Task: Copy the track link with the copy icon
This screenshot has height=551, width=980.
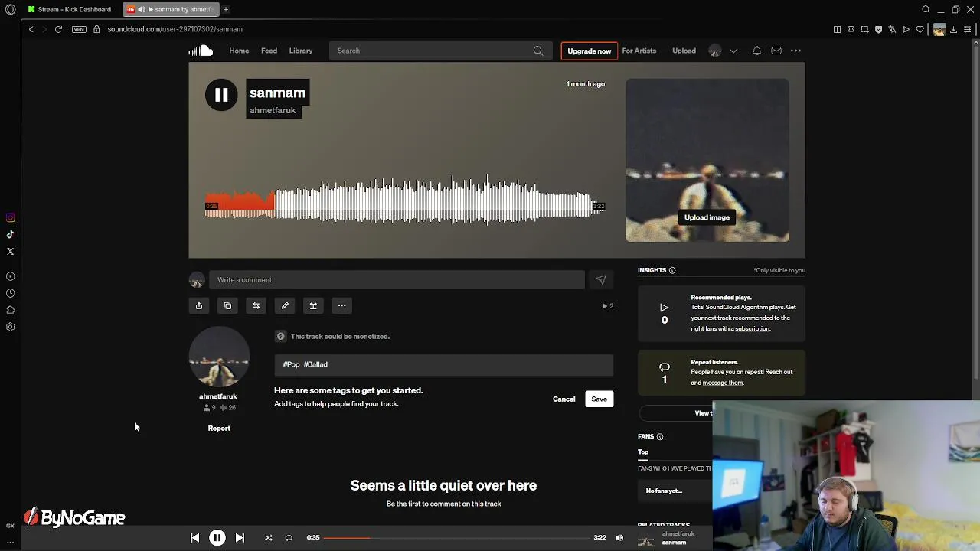Action: click(x=227, y=306)
